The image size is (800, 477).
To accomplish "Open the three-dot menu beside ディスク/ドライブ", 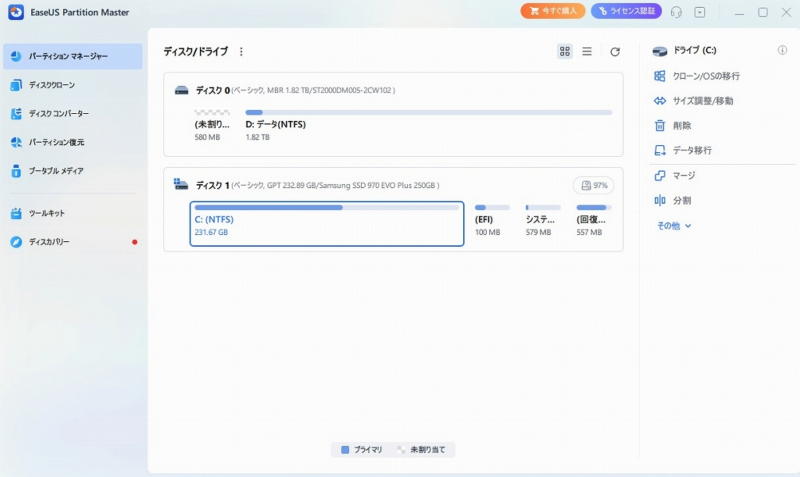I will 241,51.
